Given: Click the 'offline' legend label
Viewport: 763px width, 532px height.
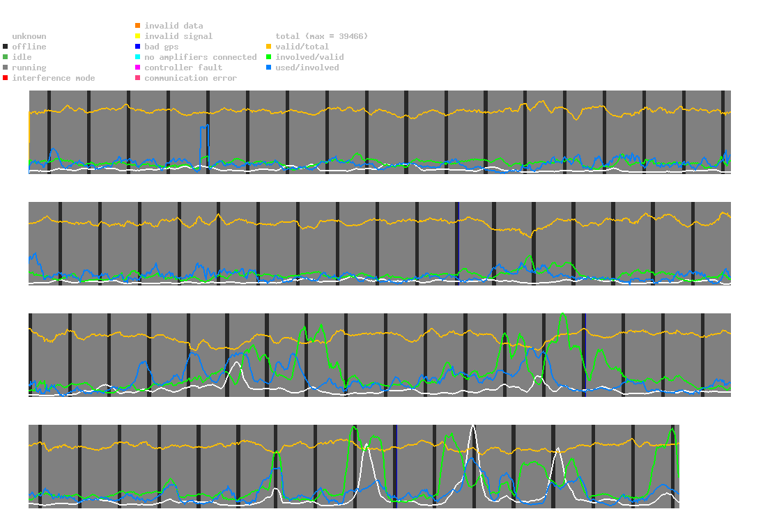Looking at the screenshot, I should pyautogui.click(x=29, y=47).
